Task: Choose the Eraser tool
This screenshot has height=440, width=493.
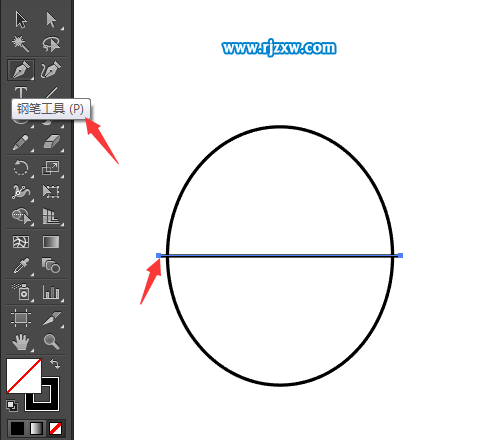Action: click(x=51, y=142)
